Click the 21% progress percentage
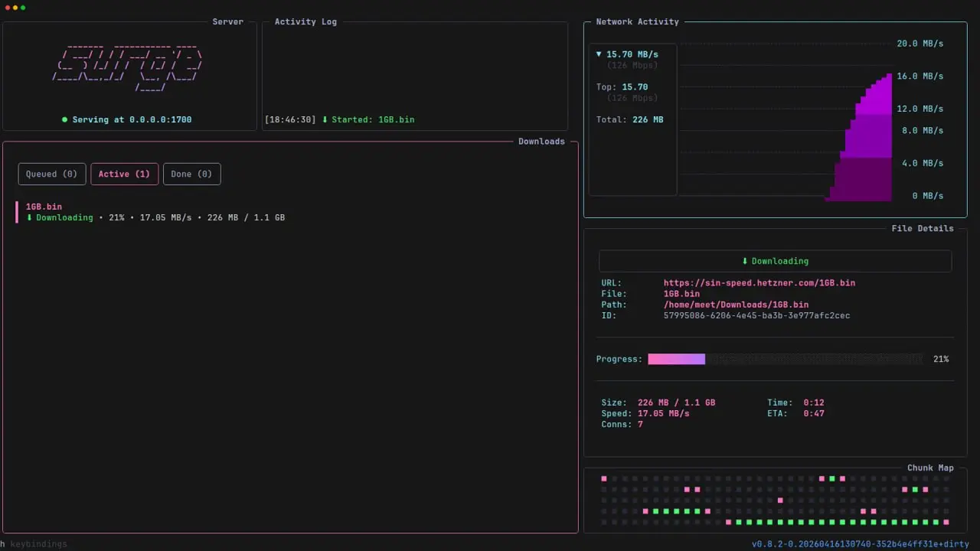The image size is (980, 551). (941, 359)
